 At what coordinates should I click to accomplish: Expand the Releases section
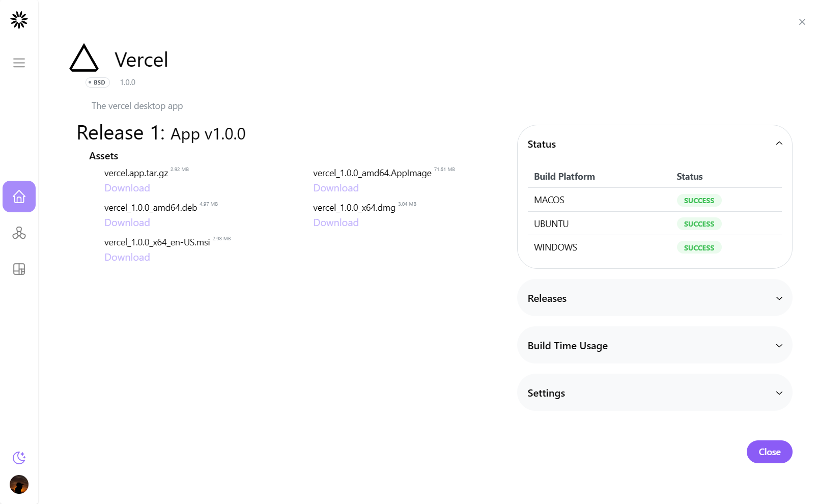pos(655,298)
